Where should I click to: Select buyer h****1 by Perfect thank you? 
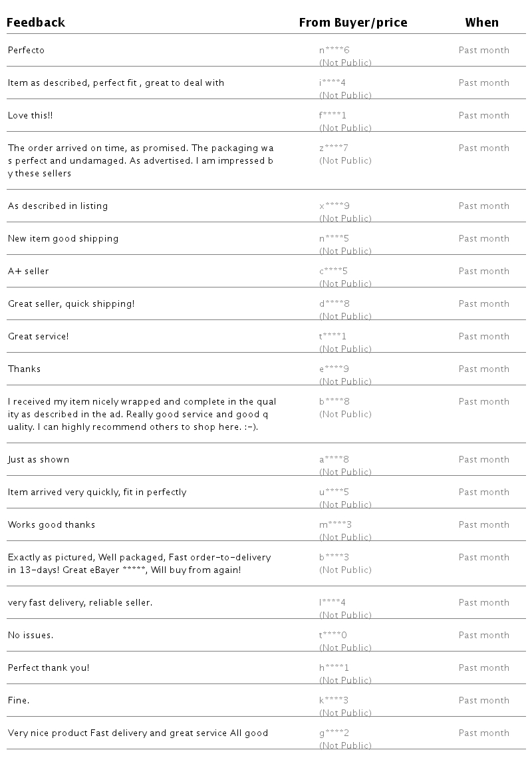point(334,667)
